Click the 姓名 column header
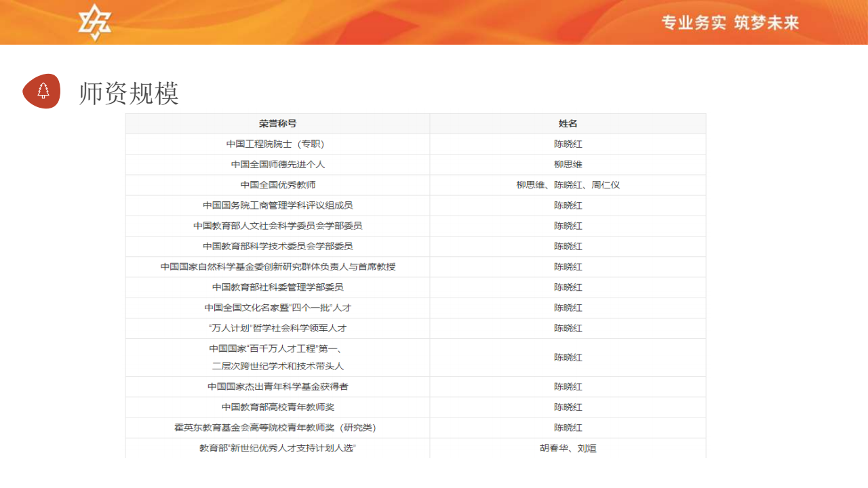Screen dimensions: 868x488 point(568,123)
